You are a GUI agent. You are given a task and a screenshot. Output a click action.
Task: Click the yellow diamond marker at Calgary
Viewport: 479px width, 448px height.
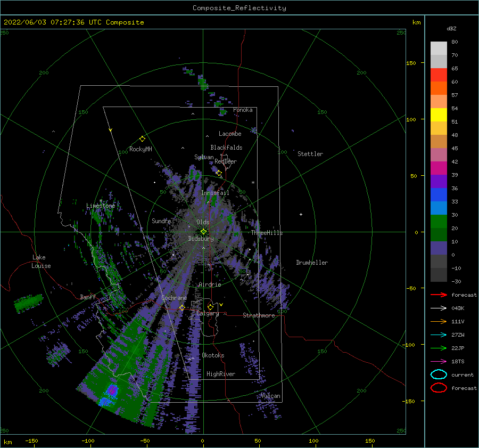coord(210,307)
